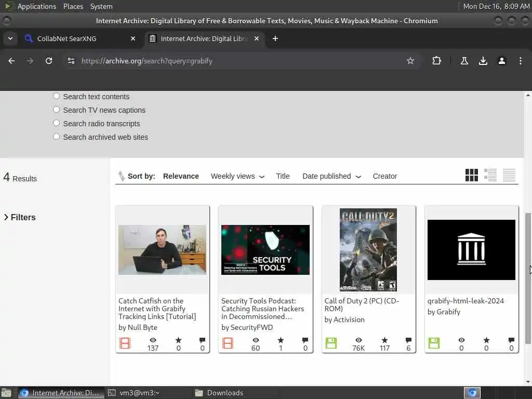Switch to extended list view
The height and width of the screenshot is (399, 532).
click(x=490, y=175)
